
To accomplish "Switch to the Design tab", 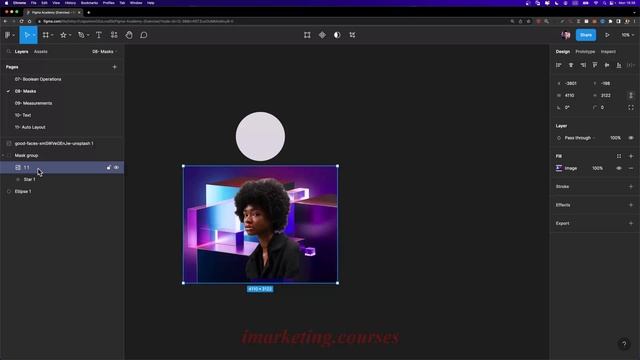I will 562,52.
